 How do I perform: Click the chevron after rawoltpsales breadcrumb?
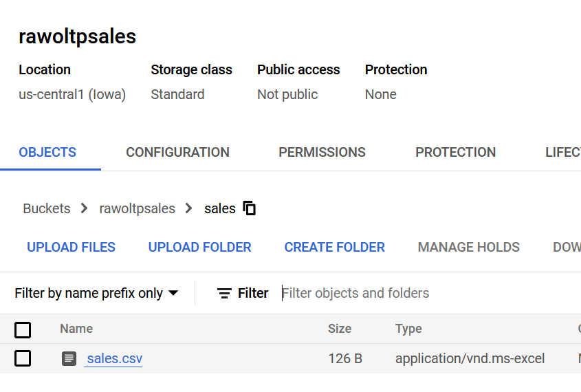[x=189, y=208]
